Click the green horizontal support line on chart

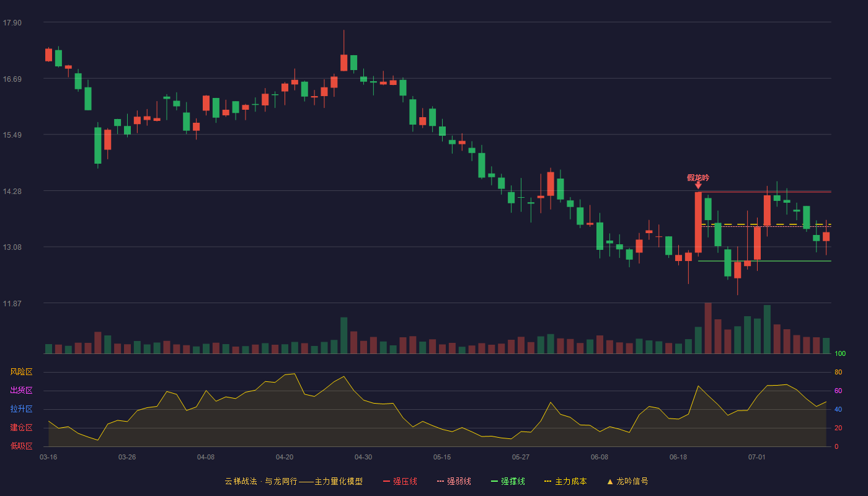[x=764, y=261]
